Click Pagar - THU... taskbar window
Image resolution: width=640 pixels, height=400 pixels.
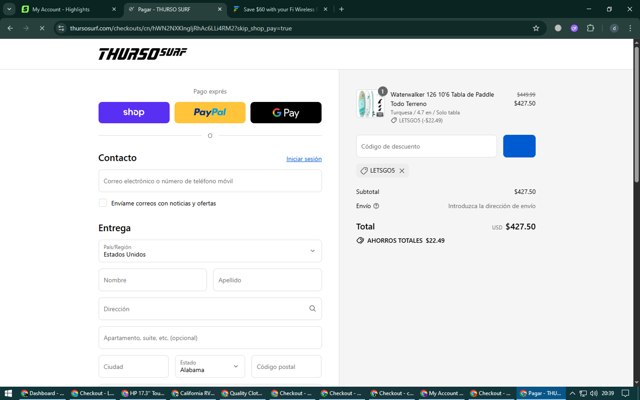tap(541, 393)
